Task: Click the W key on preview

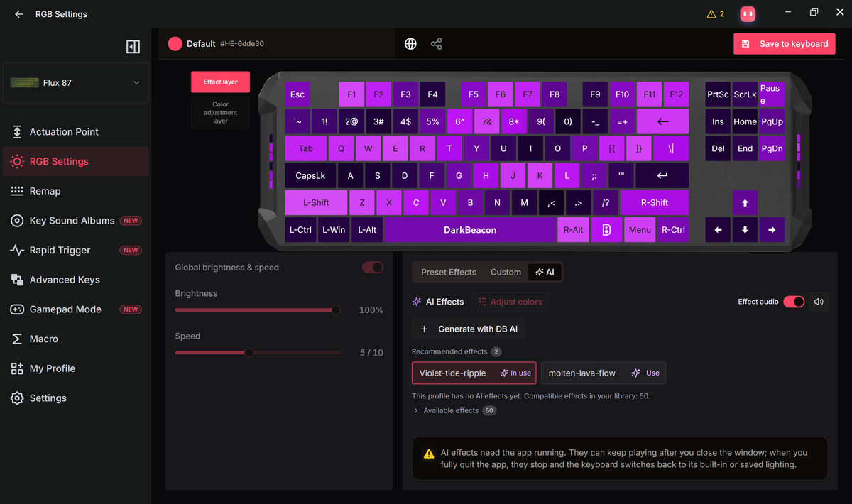Action: (368, 148)
